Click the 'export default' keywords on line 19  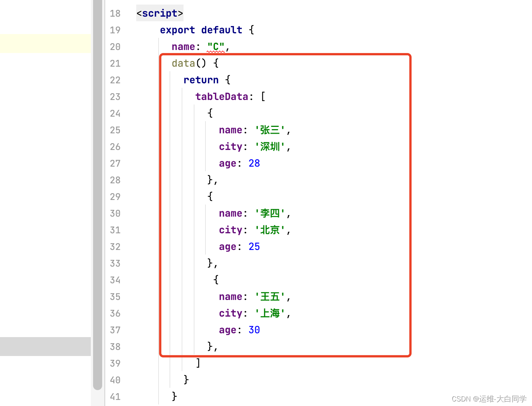[x=201, y=30]
